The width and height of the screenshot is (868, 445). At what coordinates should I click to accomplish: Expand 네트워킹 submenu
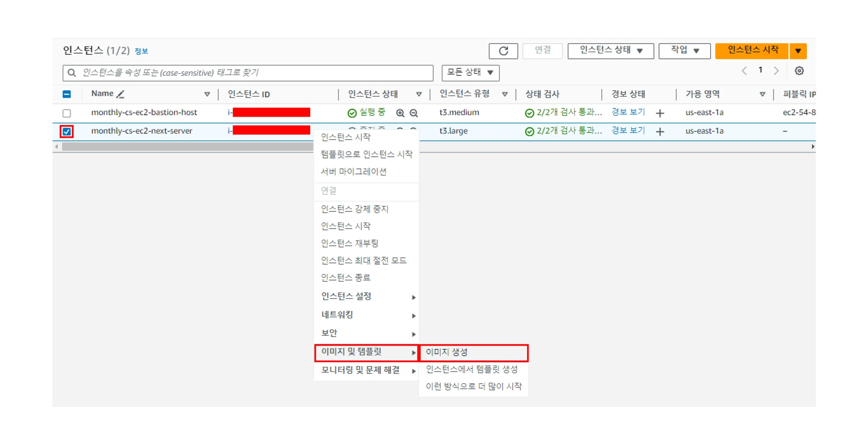coord(366,315)
